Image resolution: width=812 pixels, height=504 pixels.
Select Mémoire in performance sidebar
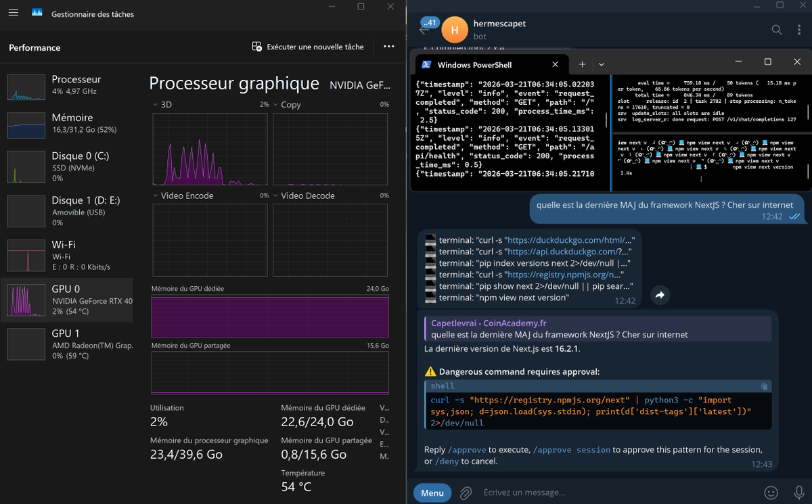(68, 124)
